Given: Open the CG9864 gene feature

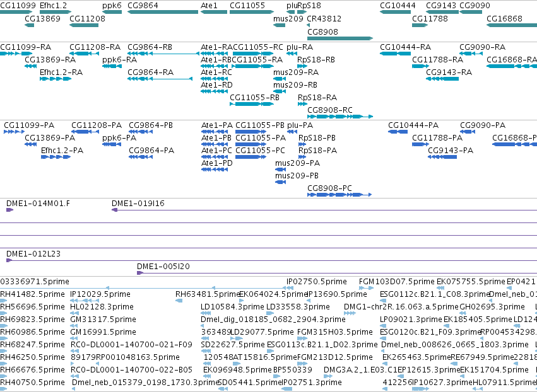Looking at the screenshot, I should tap(163, 12).
